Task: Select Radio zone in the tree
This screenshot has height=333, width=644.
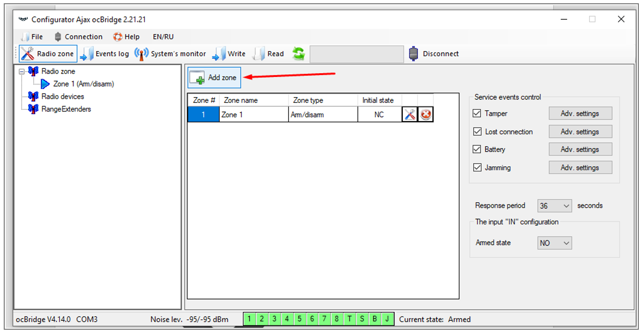Action: (x=58, y=71)
